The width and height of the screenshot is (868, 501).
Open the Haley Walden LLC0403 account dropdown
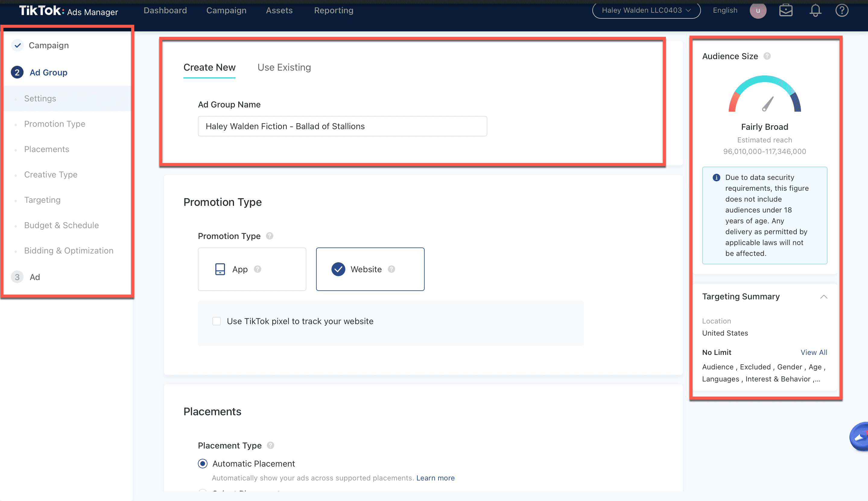pyautogui.click(x=646, y=11)
